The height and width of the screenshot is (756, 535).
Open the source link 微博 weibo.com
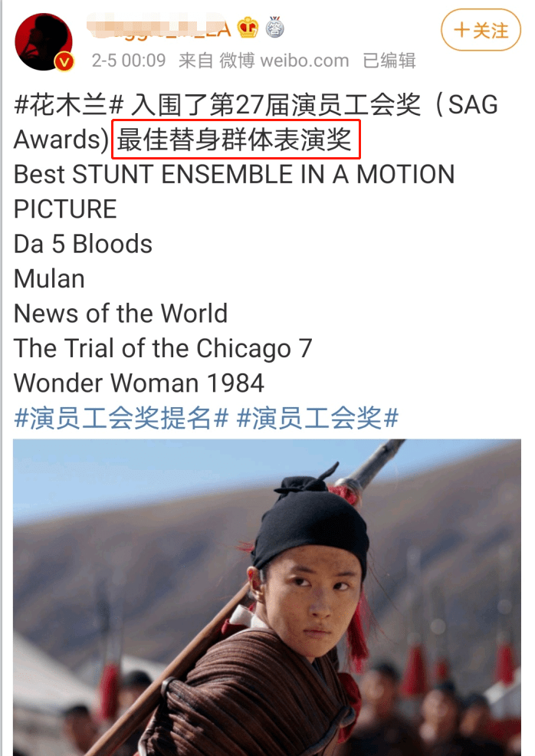(284, 61)
